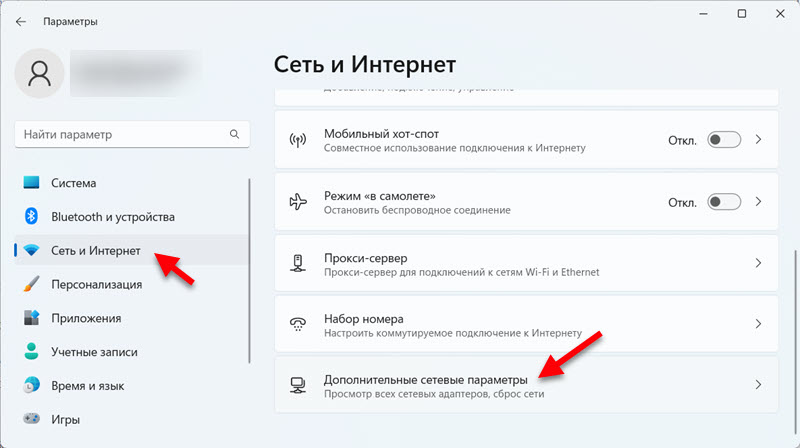Expand Мобильный хот-спот chevron
Image resolution: width=800 pixels, height=448 pixels.
tap(758, 140)
